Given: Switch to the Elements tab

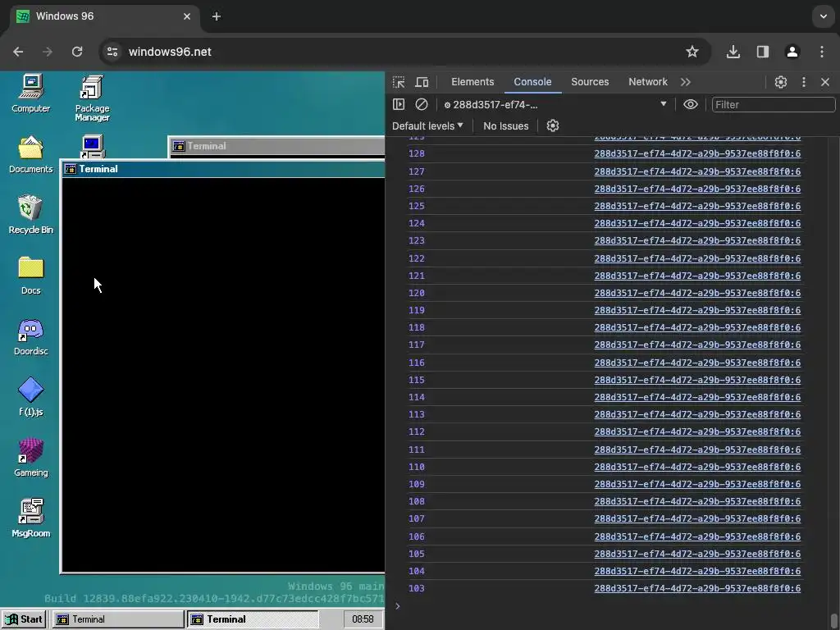Looking at the screenshot, I should click(x=472, y=82).
